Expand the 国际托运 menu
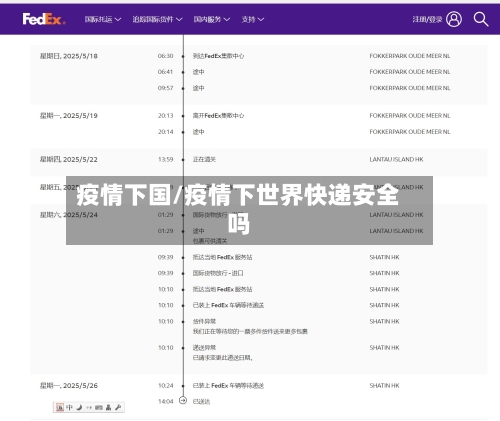 pos(103,19)
